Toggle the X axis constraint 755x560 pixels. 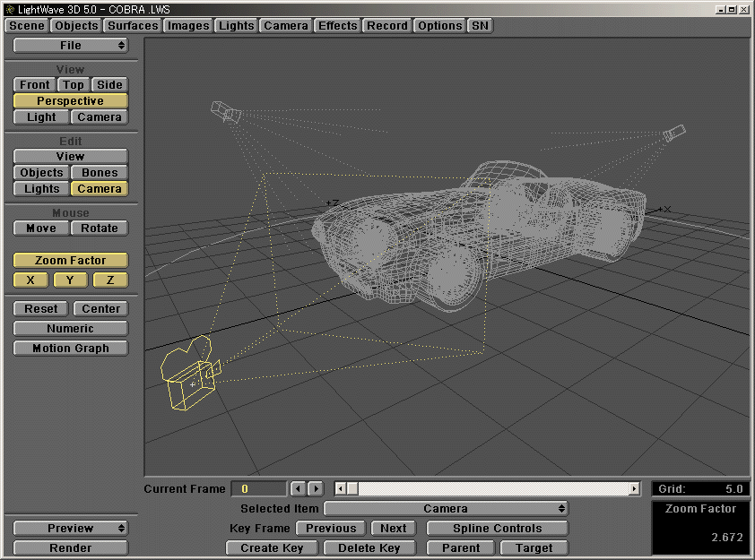30,280
